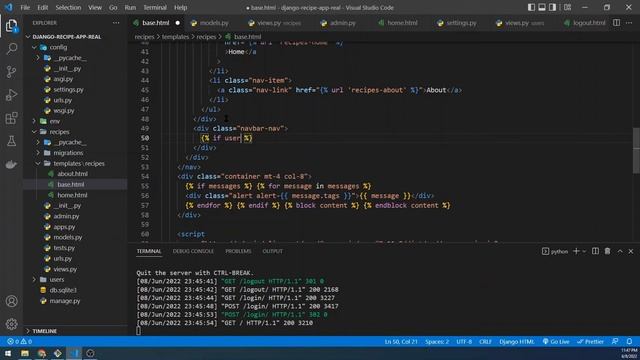Close the terminal panel
The image size is (640, 360).
(631, 251)
